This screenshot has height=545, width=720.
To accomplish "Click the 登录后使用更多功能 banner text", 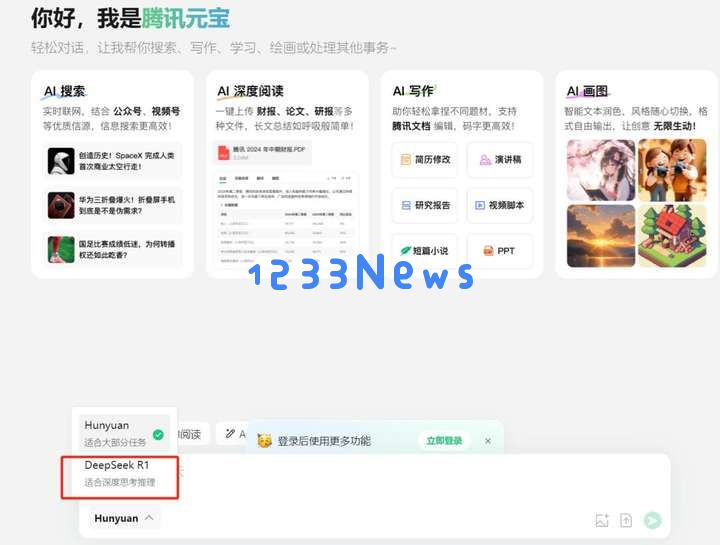I will [324, 441].
